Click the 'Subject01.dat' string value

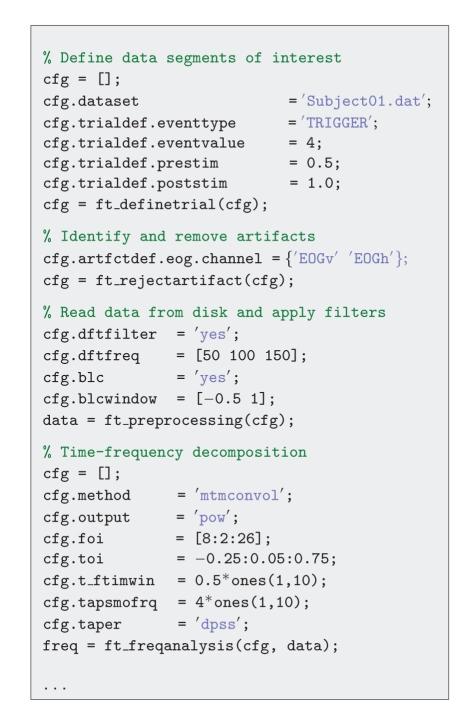tap(363, 101)
